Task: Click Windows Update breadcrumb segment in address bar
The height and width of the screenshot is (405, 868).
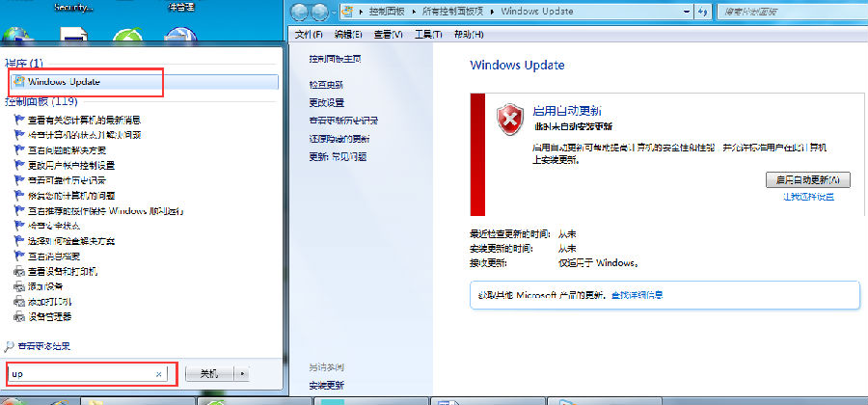Action: [x=537, y=11]
